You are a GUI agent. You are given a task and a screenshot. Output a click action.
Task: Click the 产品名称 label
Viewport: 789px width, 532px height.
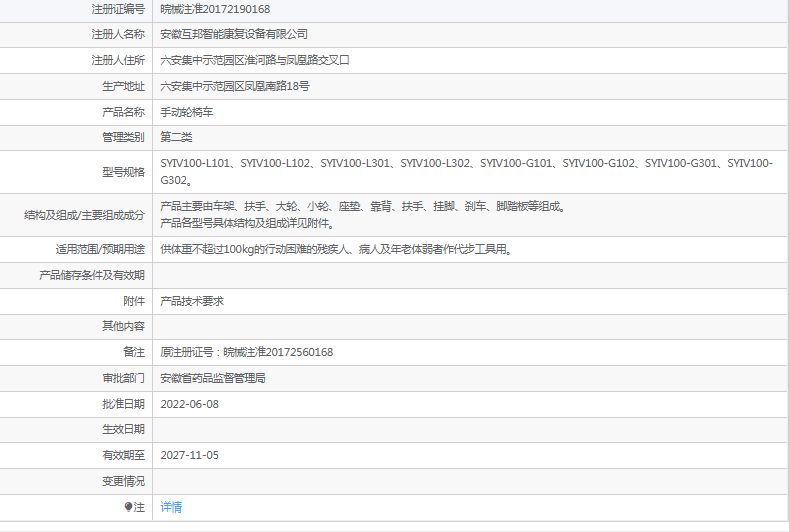124,112
